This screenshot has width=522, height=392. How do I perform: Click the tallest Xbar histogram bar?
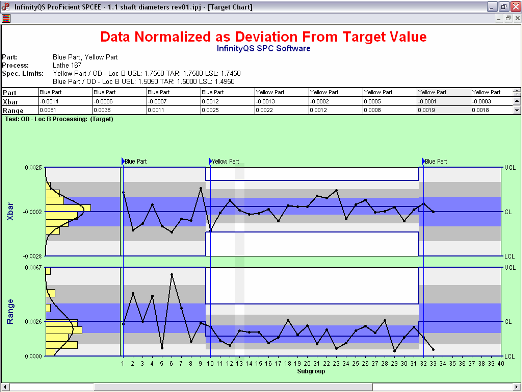(x=68, y=208)
